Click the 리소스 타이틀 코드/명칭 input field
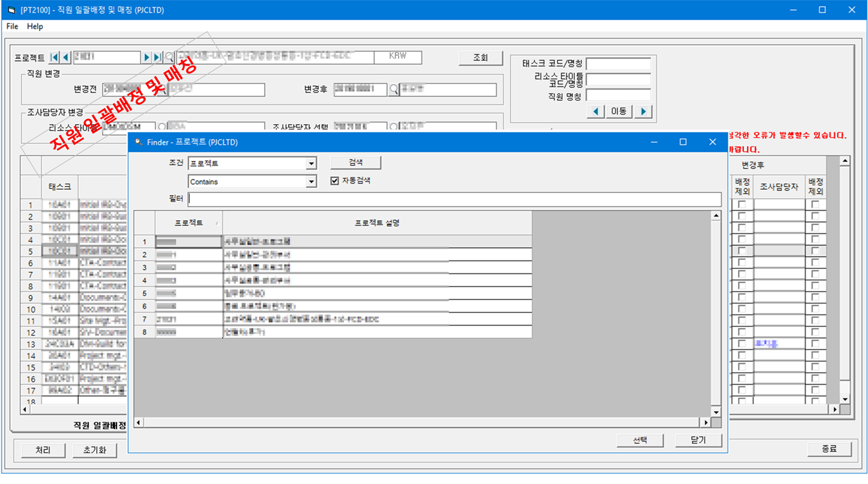 point(618,80)
